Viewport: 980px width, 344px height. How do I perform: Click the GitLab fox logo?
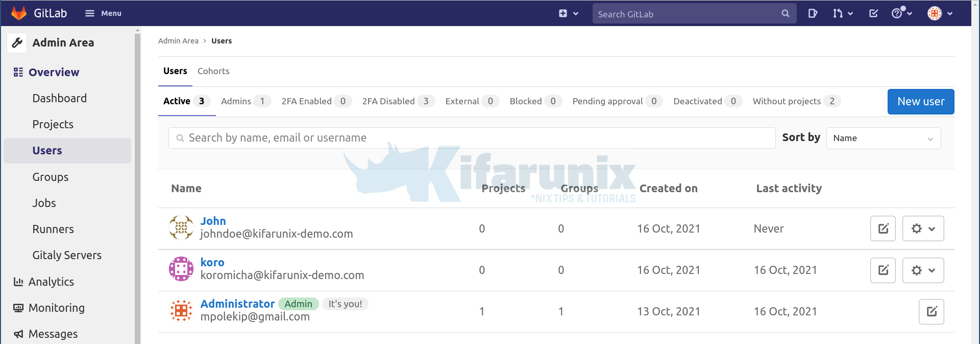(x=19, y=13)
